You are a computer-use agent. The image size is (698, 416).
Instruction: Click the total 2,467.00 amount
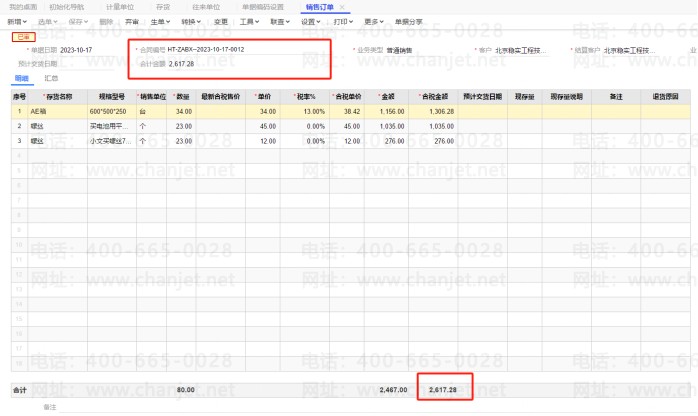point(394,389)
